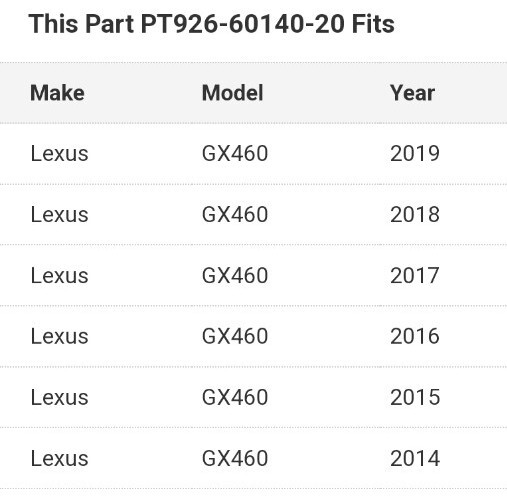The image size is (507, 500).
Task: Click Lexus in the 2018 row
Action: pos(59,214)
